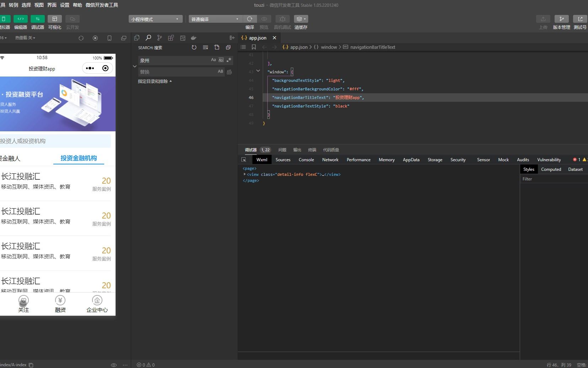Screen dimensions: 588x368
Task: Open the Network devtools tab
Action: click(x=330, y=160)
